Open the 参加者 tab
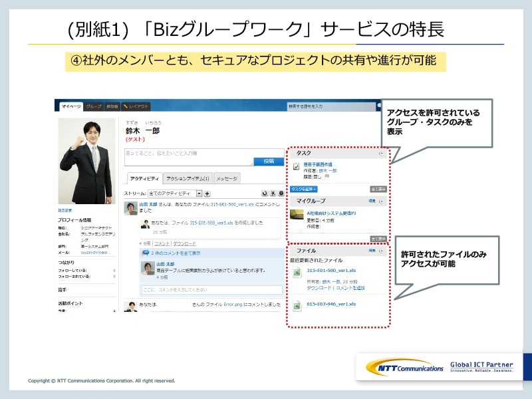The image size is (532, 399). coord(112,106)
